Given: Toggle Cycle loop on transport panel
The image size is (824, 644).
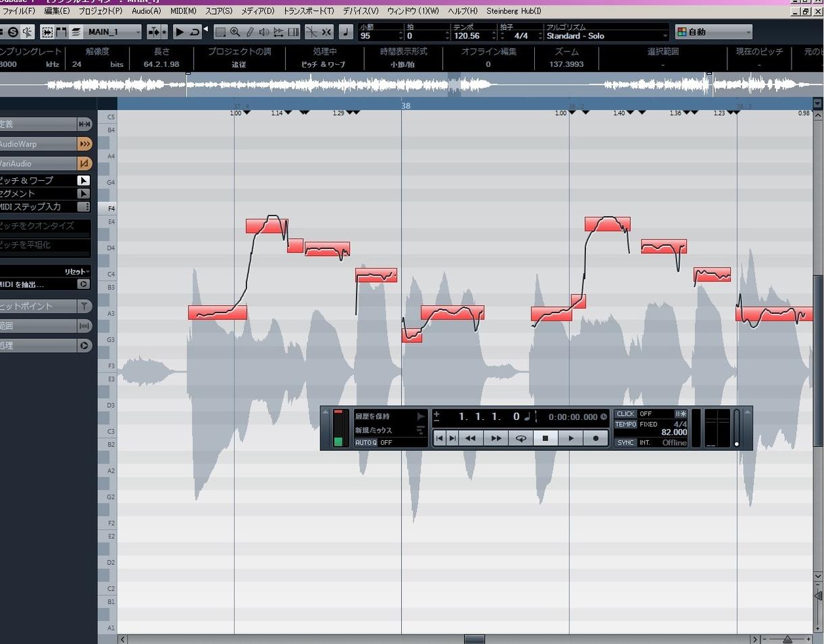Looking at the screenshot, I should 521,438.
